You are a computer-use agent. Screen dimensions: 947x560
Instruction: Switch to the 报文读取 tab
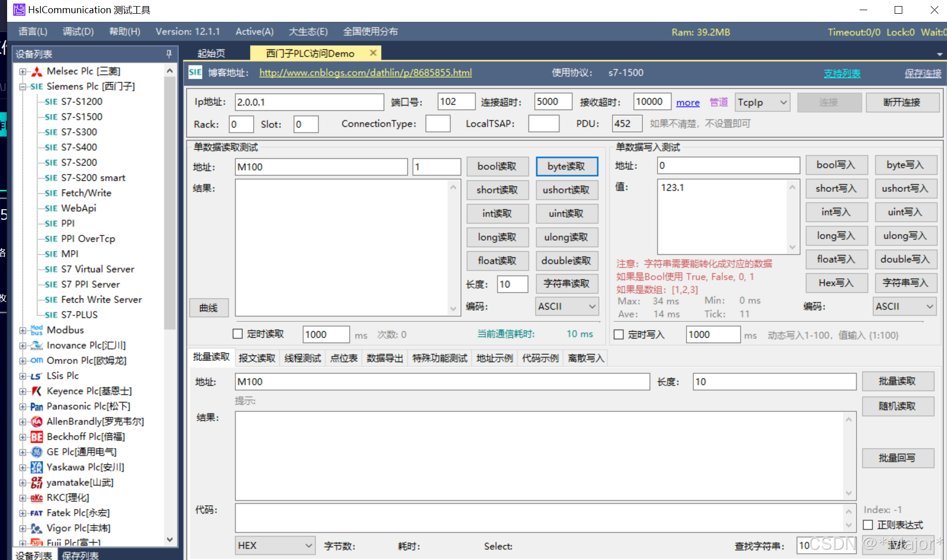click(257, 358)
